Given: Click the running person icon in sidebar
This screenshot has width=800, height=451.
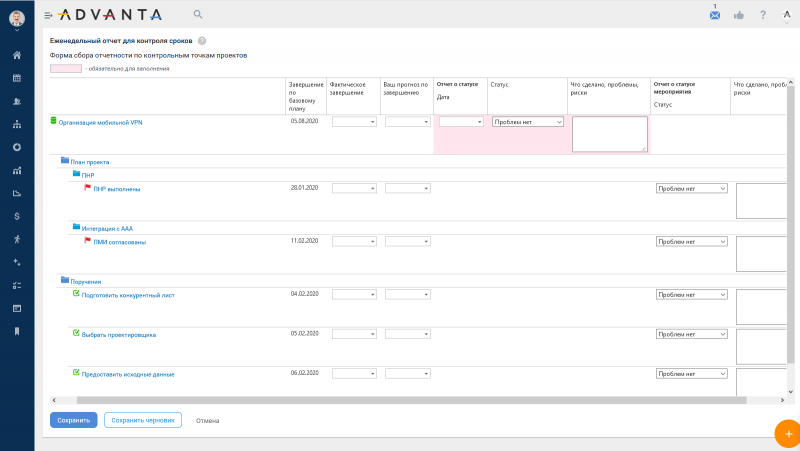Looking at the screenshot, I should (17, 239).
